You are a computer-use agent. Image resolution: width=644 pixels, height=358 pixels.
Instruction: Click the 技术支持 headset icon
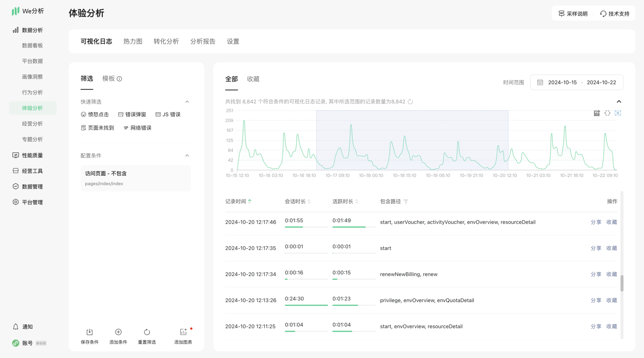click(x=603, y=14)
